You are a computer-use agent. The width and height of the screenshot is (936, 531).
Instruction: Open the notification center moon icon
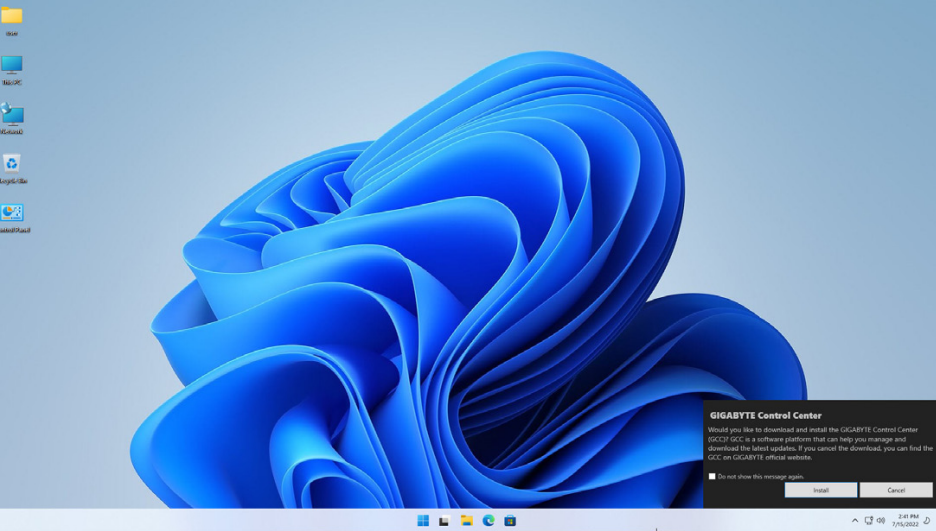tap(927, 520)
